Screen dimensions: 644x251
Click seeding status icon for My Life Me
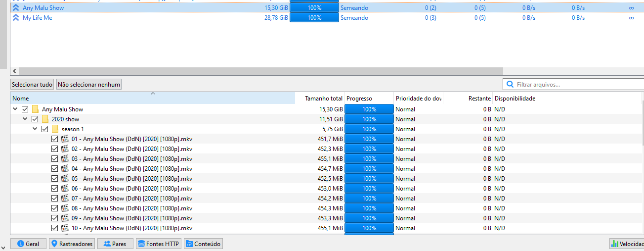(x=16, y=18)
